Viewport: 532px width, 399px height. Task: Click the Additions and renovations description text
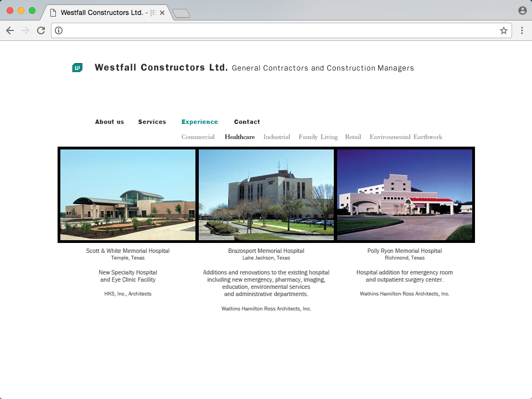(266, 283)
